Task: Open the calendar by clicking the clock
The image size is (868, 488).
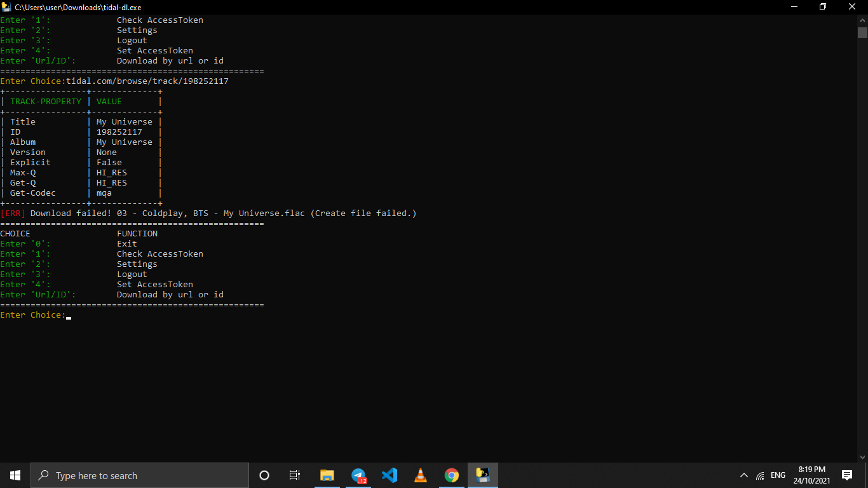Action: coord(813,475)
